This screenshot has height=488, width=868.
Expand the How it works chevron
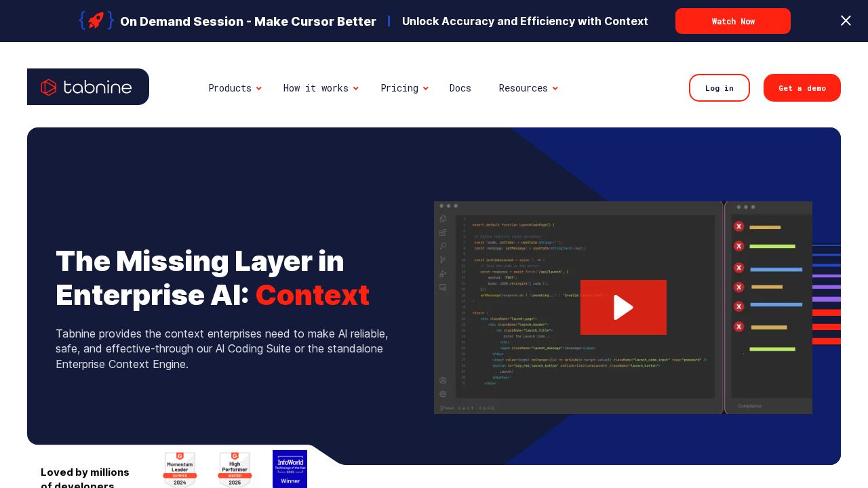click(356, 88)
